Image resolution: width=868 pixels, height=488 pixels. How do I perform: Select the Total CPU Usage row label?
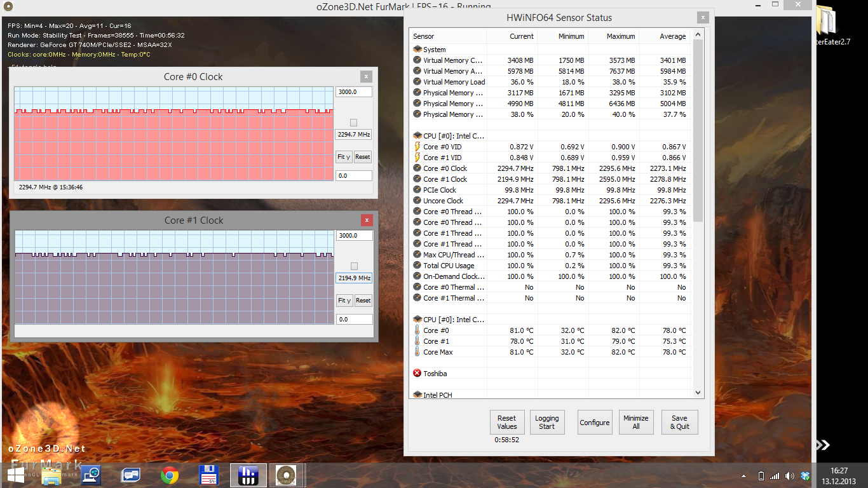pos(449,266)
